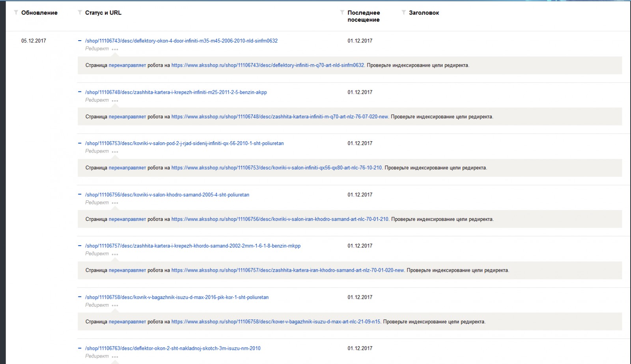The image size is (631, 364).
Task: Select the update date 05.12.2017
Action: 34,41
